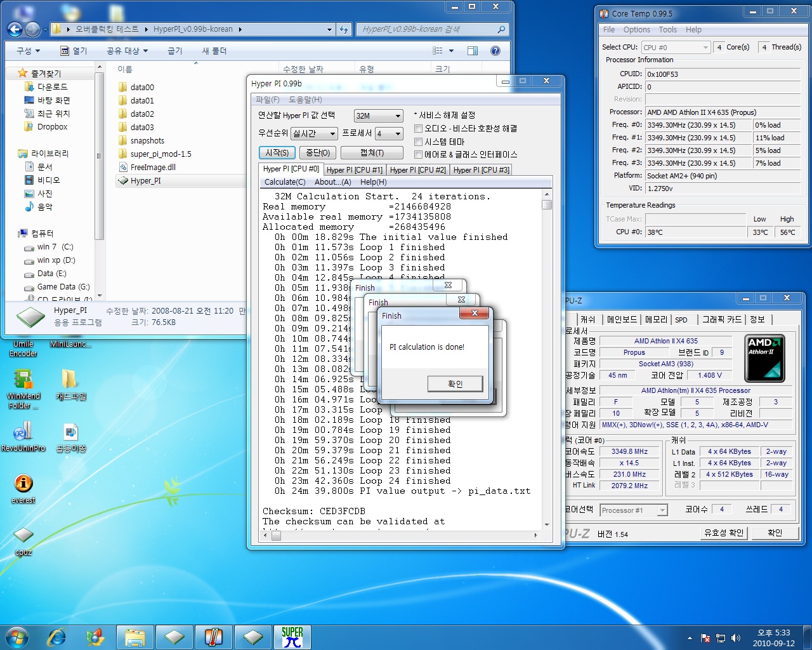Toggle Explorer preview pane icon
Screen dimensions: 812x650
click(472, 51)
